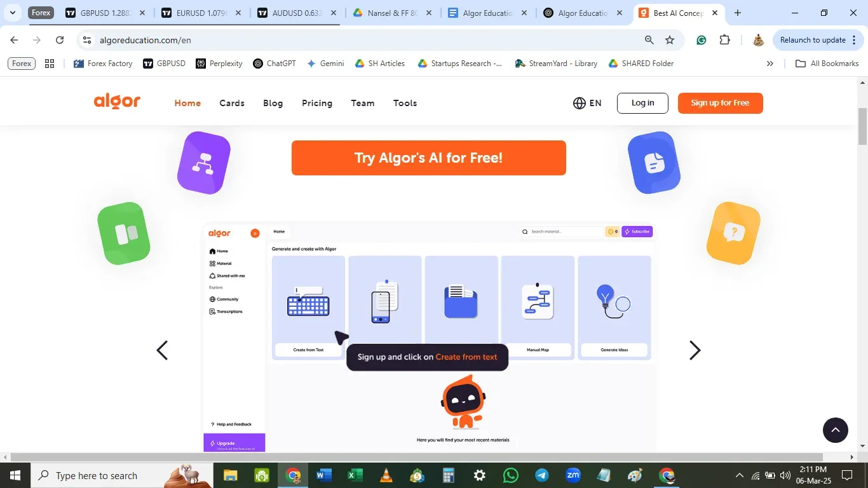Bookmark this page with the star icon
This screenshot has height=488, width=868.
point(670,40)
